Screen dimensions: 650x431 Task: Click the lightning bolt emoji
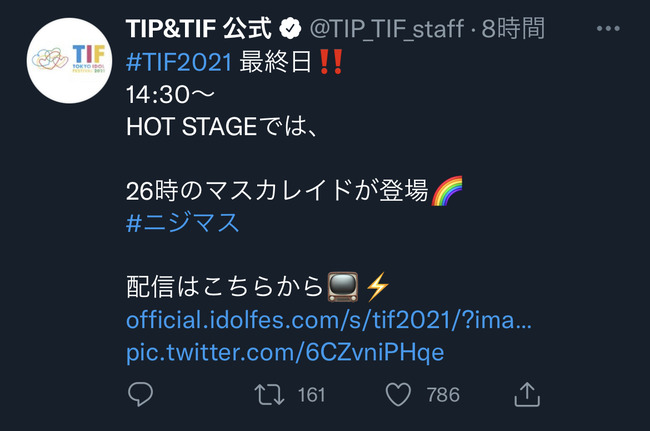click(378, 287)
